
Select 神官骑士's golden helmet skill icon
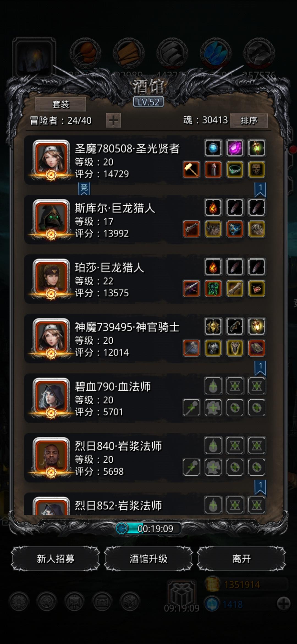[x=213, y=326]
